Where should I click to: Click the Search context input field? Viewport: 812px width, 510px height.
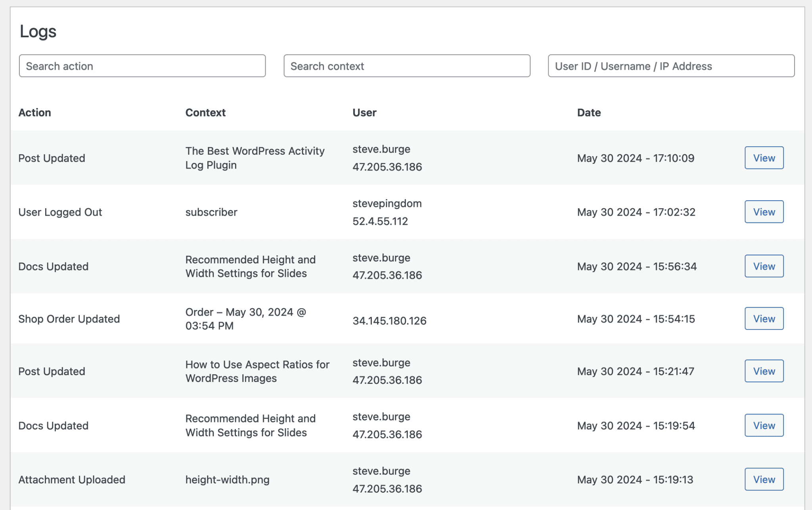pos(406,66)
